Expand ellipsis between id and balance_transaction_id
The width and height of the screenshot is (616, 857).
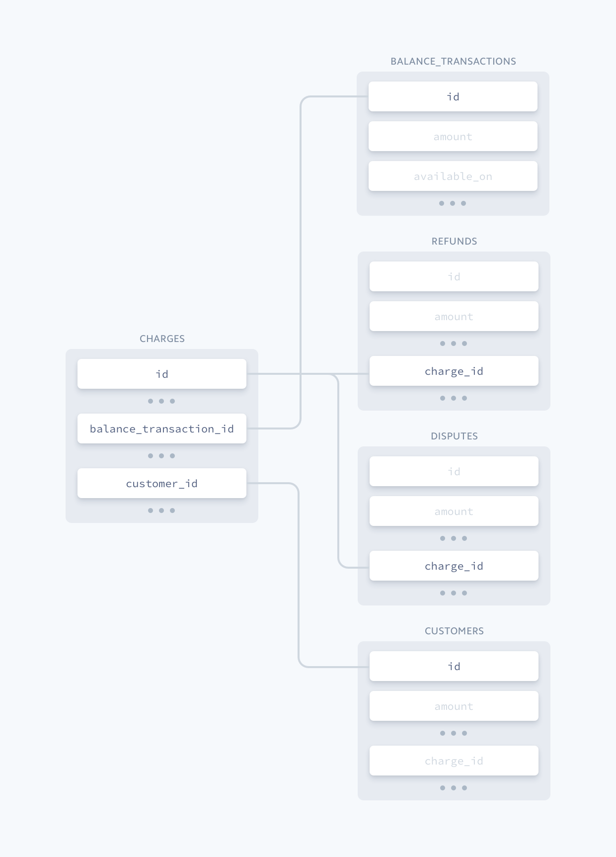[x=161, y=401]
